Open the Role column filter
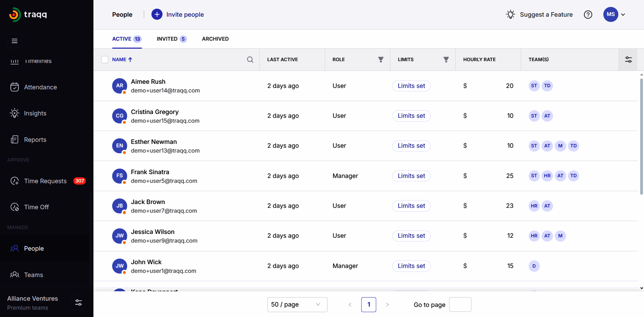 381,59
